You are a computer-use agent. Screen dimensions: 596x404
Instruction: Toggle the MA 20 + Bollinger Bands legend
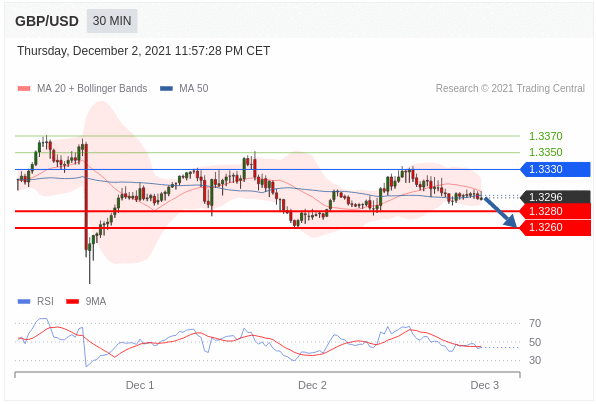point(92,89)
